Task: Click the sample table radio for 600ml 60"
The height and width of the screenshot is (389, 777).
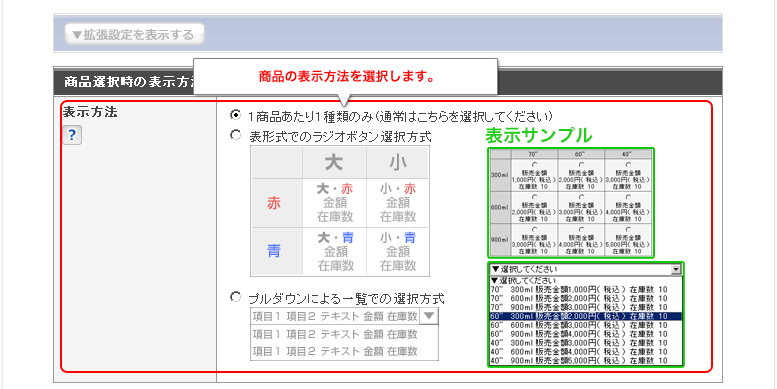Action: [x=581, y=197]
